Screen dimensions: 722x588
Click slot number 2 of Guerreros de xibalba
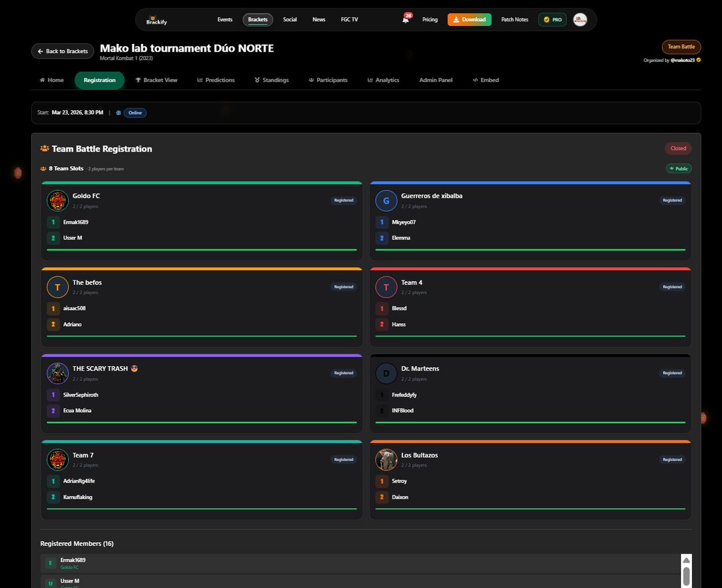pos(381,238)
